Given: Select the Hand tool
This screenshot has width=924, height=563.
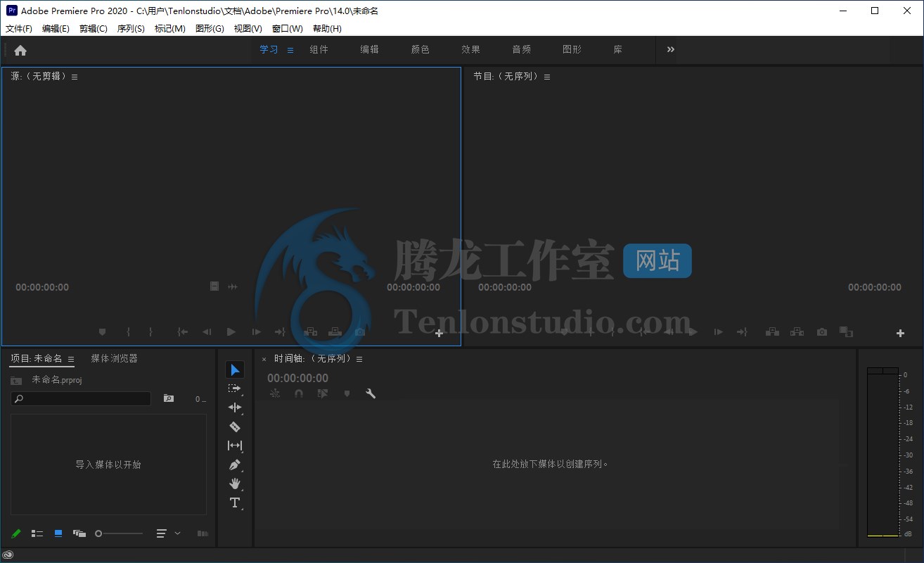Looking at the screenshot, I should 235,483.
